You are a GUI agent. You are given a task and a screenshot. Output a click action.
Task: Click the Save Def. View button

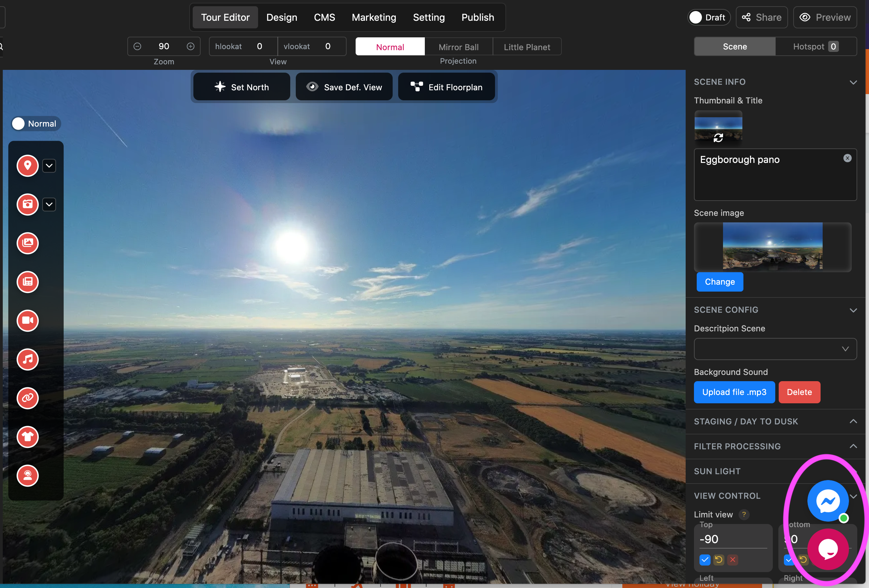tap(344, 87)
